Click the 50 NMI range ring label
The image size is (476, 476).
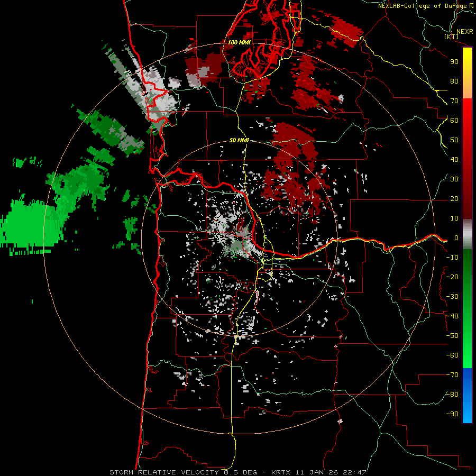tap(239, 140)
